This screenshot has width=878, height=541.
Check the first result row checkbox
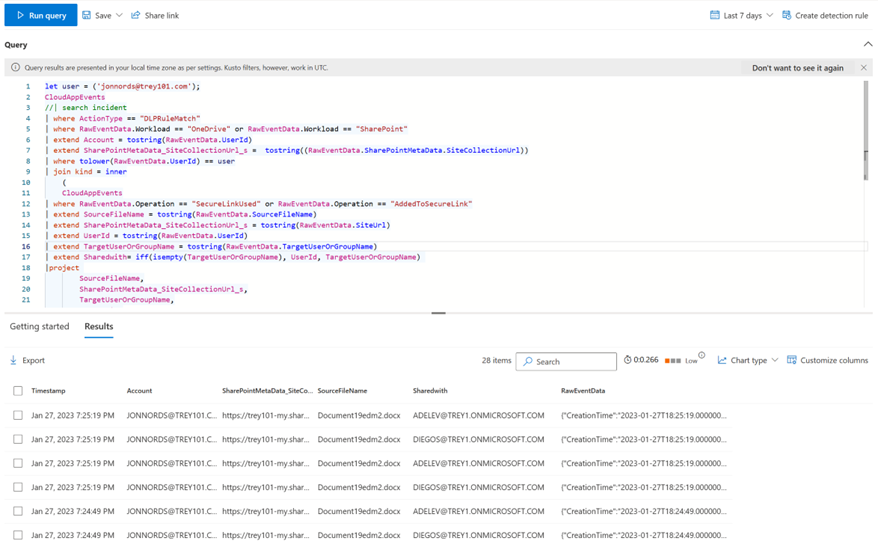pos(18,415)
